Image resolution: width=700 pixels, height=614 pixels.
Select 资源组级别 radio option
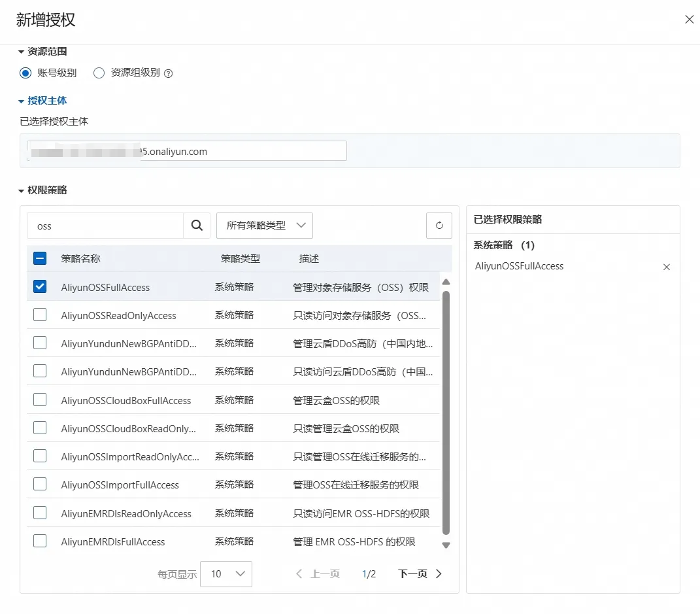click(99, 73)
